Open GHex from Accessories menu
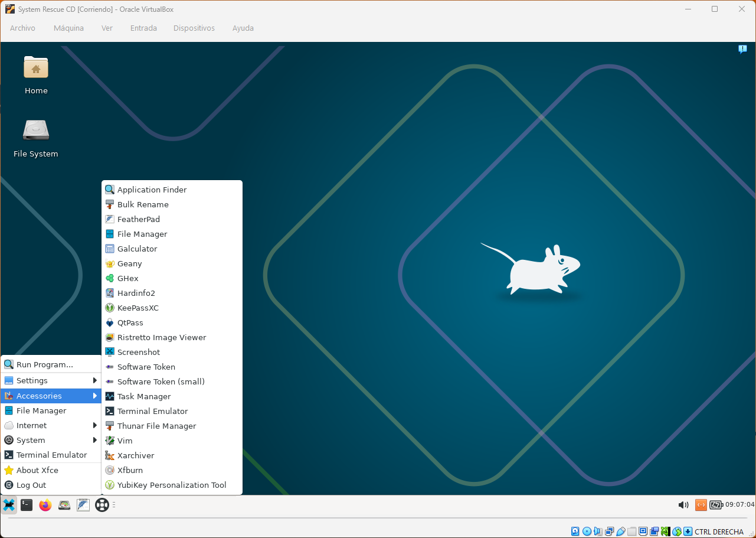 [172, 278]
